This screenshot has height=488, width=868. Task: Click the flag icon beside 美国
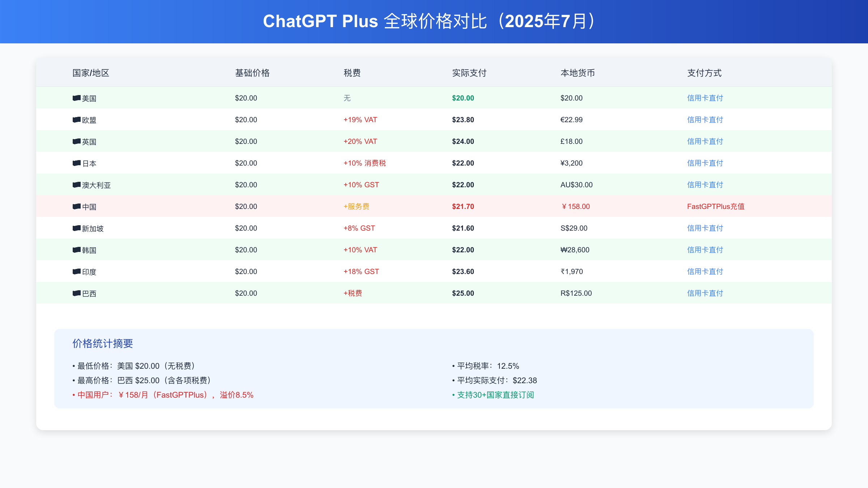coord(76,98)
